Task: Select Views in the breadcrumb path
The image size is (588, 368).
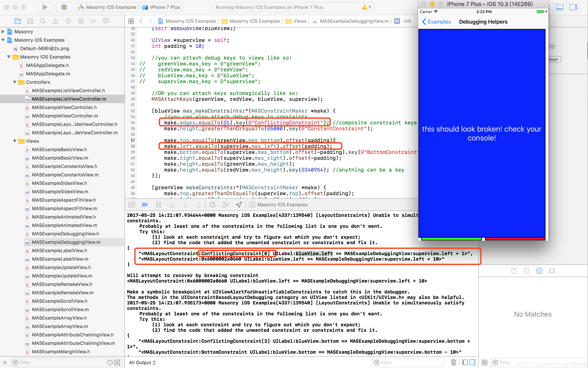Action: coord(299,21)
